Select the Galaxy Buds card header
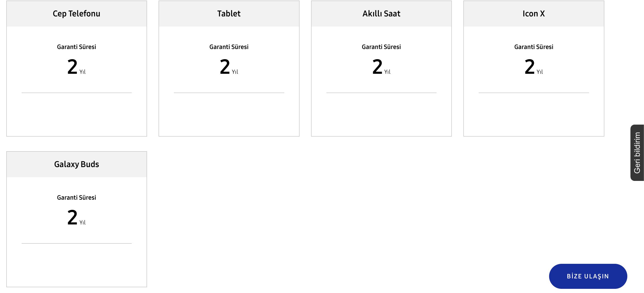Viewport: 644px width, 293px height. (x=77, y=164)
